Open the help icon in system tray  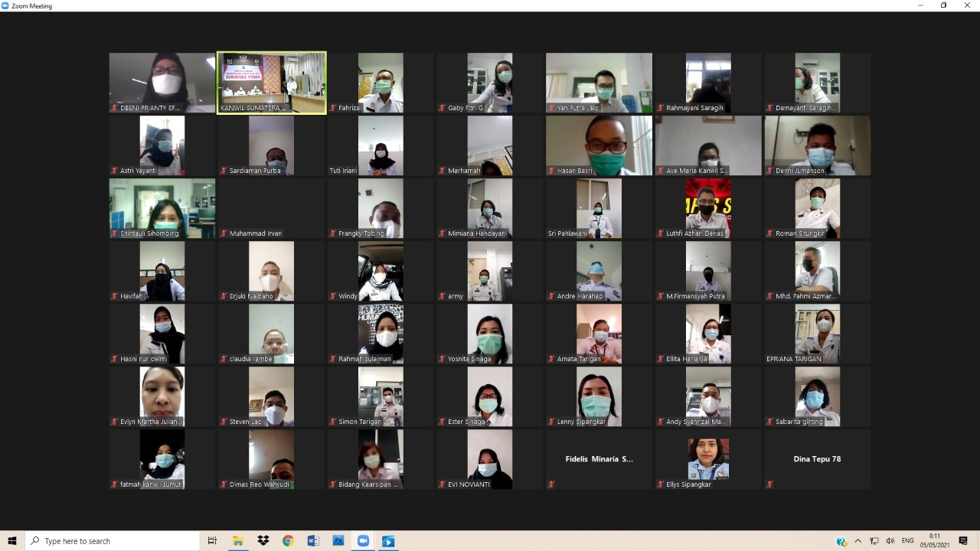[841, 541]
